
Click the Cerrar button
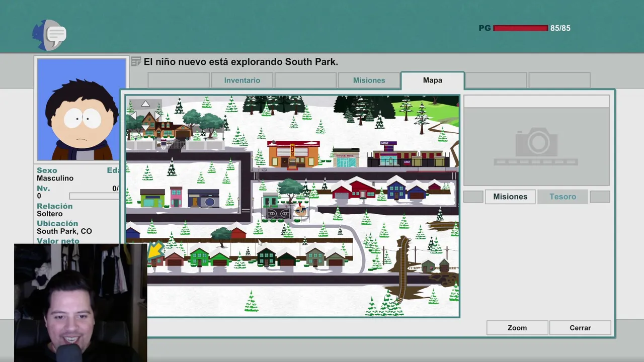(x=580, y=328)
